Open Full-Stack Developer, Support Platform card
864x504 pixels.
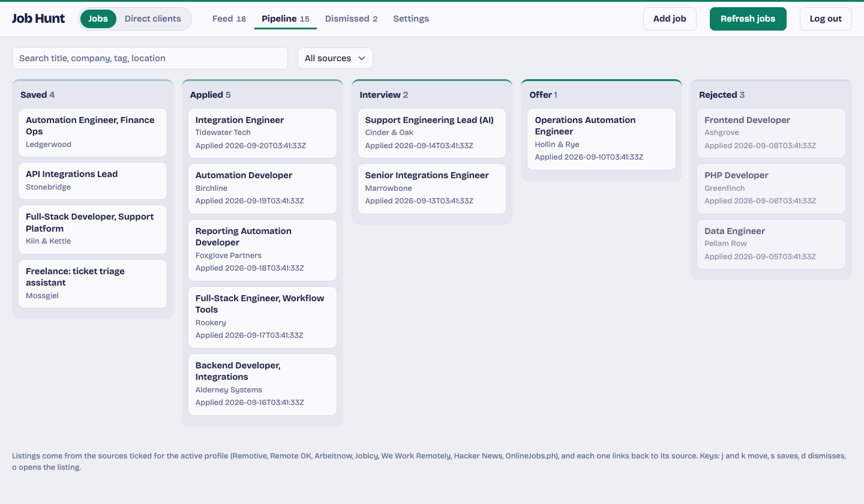[92, 229]
